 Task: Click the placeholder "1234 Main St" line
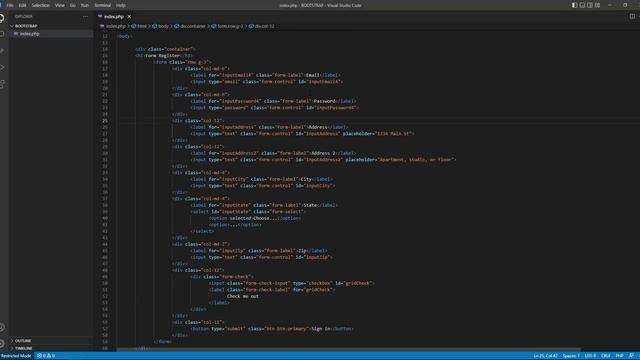(x=302, y=134)
